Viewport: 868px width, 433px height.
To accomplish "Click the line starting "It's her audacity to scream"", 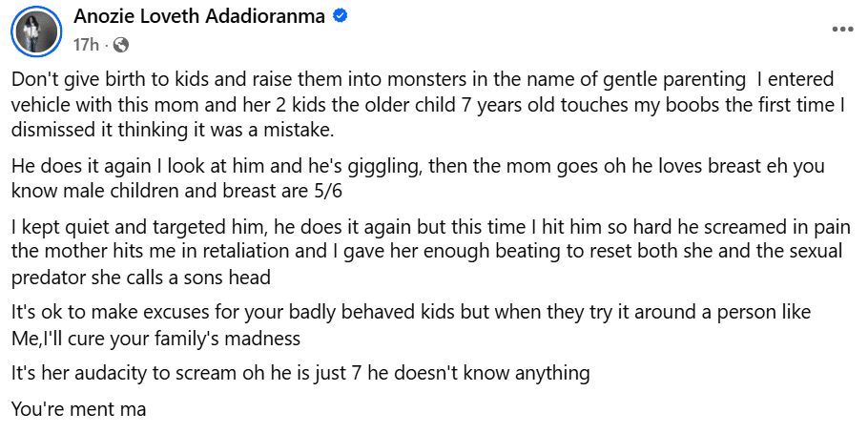I will tap(300, 373).
